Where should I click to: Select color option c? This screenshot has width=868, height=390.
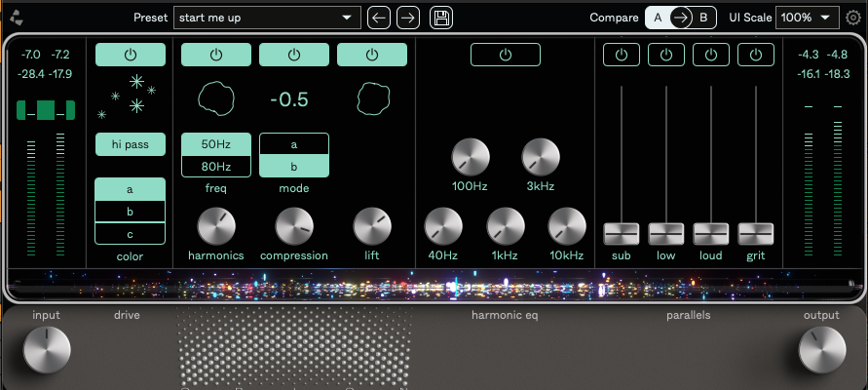tap(130, 232)
